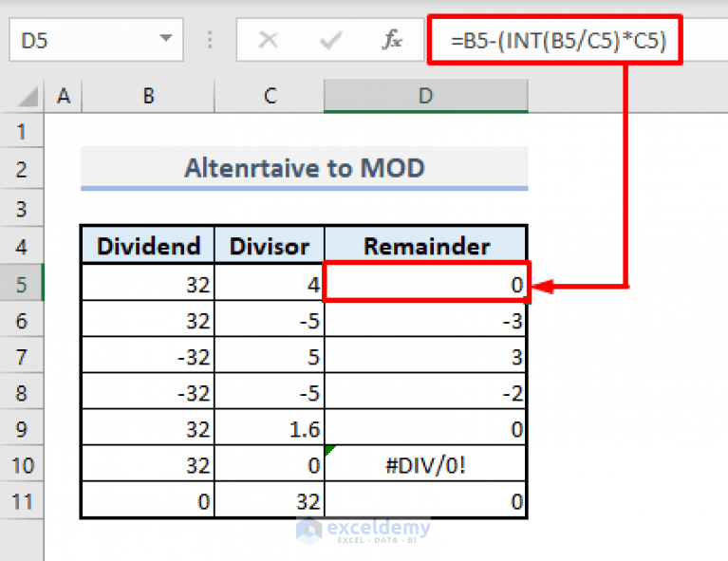The width and height of the screenshot is (728, 561).
Task: Select cell B9 with dividend 32
Action: coord(148,429)
